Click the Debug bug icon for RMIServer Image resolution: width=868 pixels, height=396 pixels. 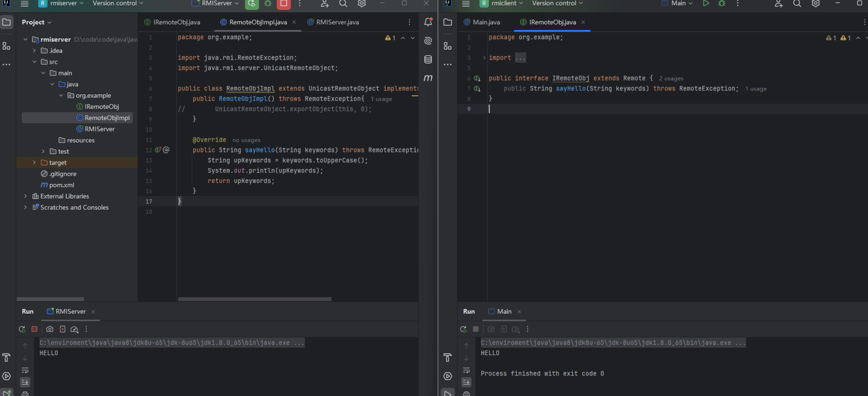coord(268,4)
